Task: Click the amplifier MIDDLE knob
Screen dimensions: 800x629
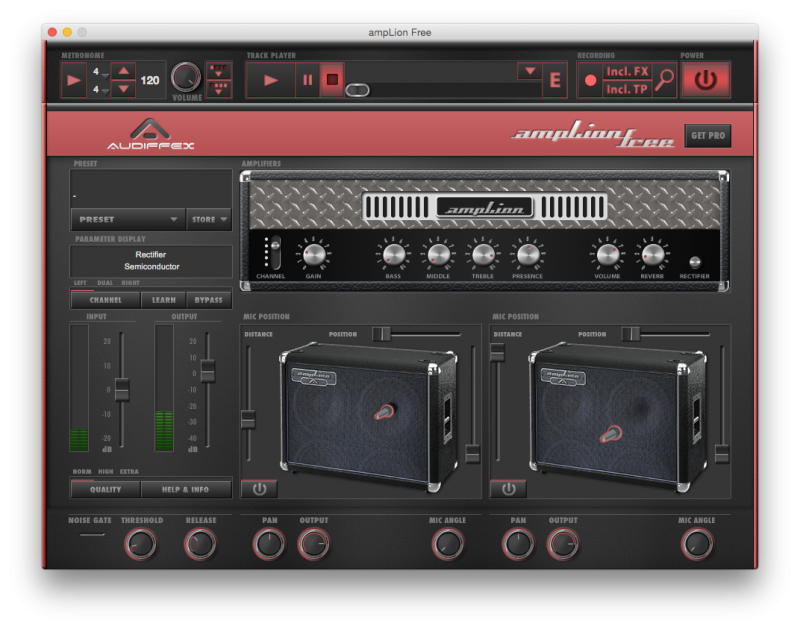Action: point(438,255)
